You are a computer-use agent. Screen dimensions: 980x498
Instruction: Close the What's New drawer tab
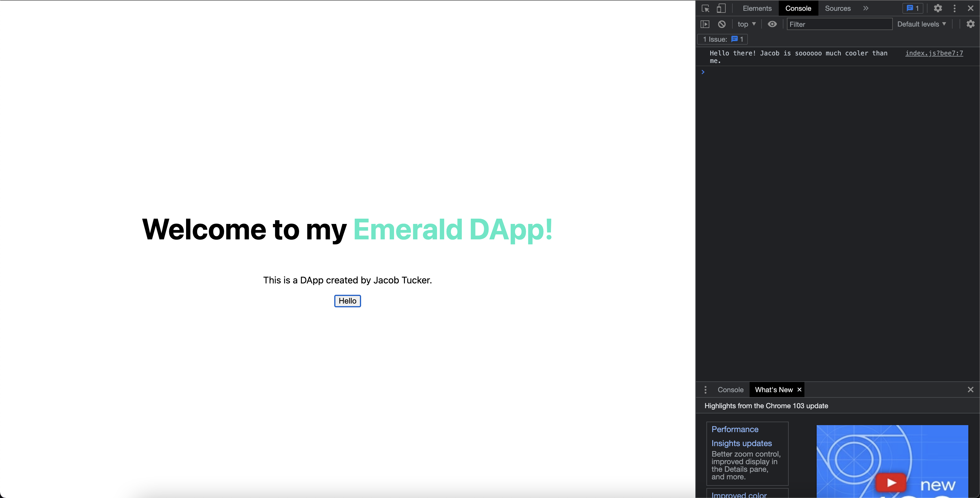(x=799, y=390)
